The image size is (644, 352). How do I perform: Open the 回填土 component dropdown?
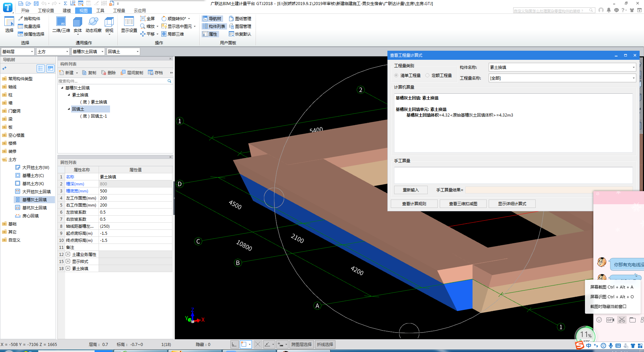pos(123,51)
